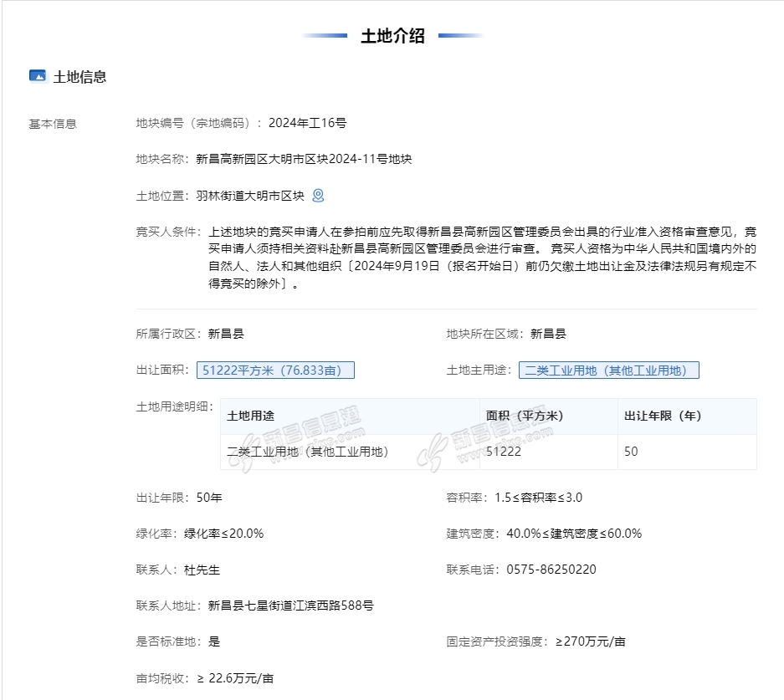Click the 土地信息 section picture icon
The height and width of the screenshot is (700, 784).
[38, 76]
